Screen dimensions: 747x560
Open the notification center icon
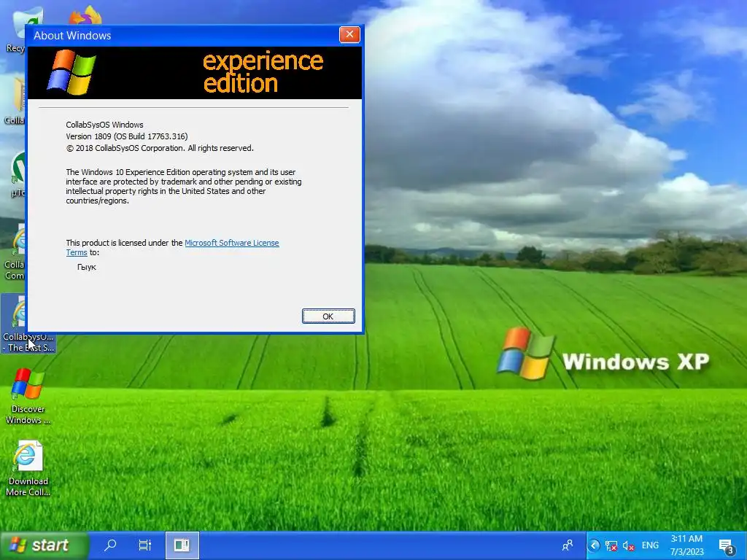[726, 546]
